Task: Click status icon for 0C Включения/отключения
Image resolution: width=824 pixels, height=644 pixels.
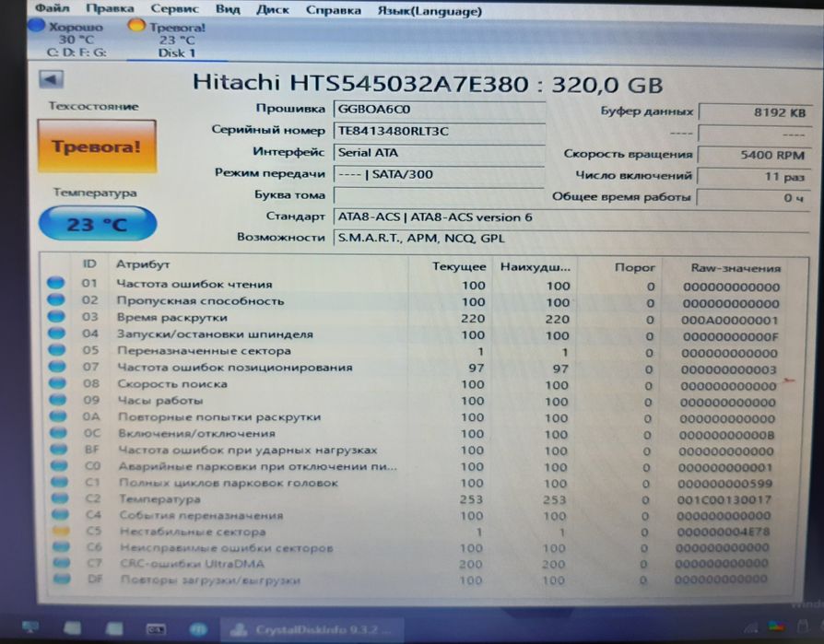Action: point(59,433)
